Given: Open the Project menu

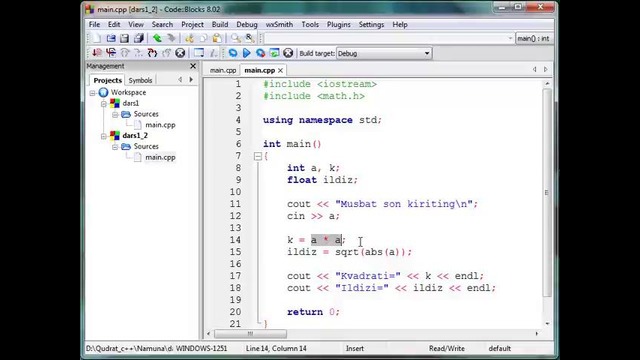Looking at the screenshot, I should (x=193, y=24).
